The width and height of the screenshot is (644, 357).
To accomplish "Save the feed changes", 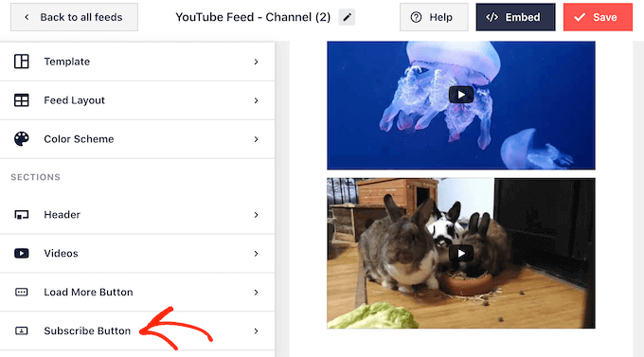I will (598, 17).
